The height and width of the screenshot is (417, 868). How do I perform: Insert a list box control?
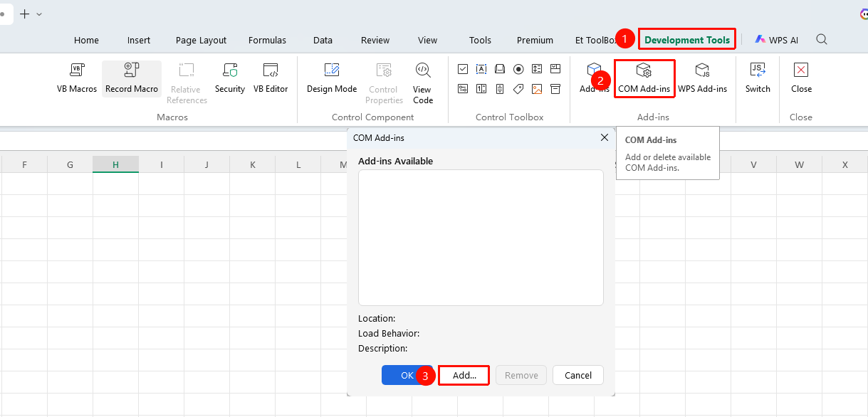point(537,69)
